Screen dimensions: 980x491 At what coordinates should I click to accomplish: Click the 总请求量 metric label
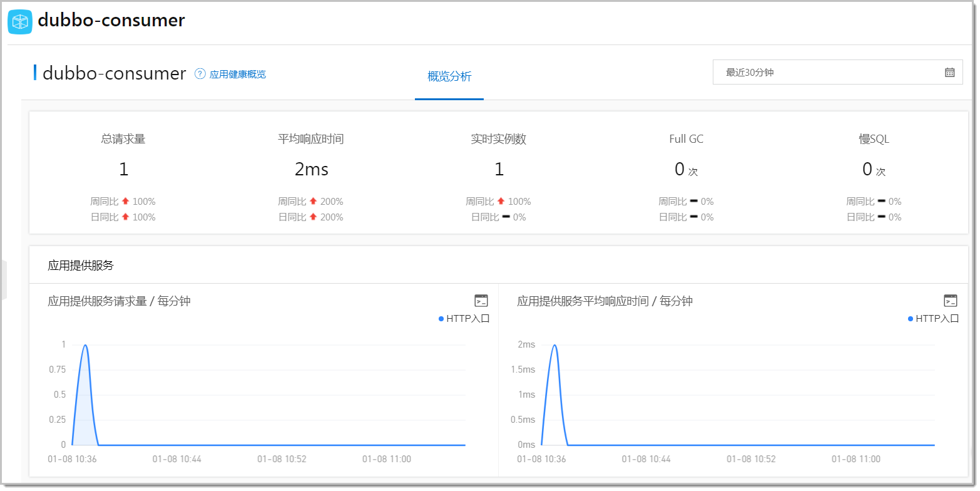click(x=123, y=139)
